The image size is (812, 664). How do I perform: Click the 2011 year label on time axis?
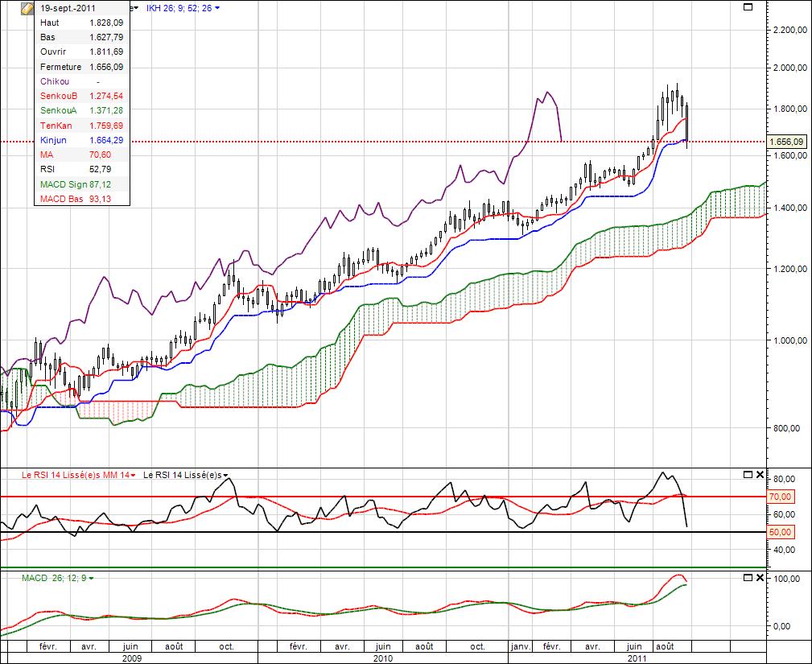(x=637, y=658)
